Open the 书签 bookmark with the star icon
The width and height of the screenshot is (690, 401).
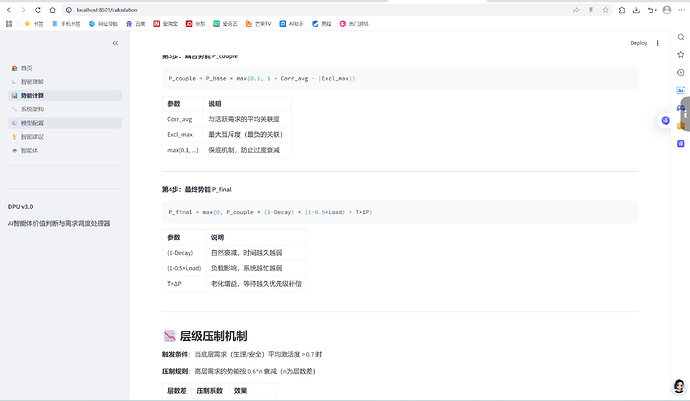click(34, 24)
